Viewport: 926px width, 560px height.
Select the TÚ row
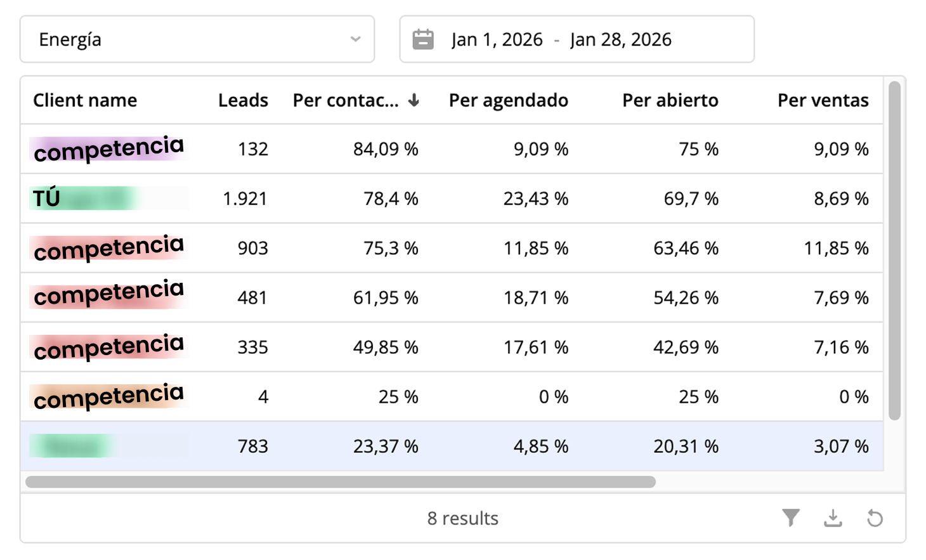444,199
